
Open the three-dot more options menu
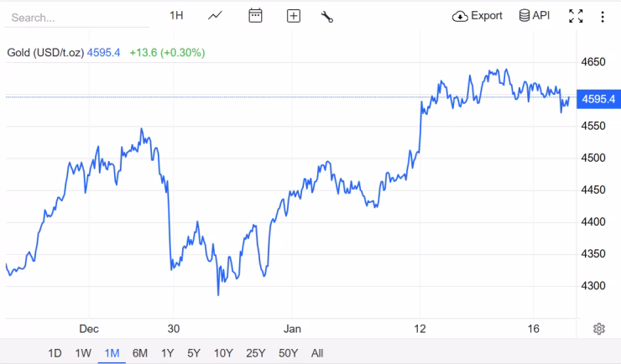603,16
